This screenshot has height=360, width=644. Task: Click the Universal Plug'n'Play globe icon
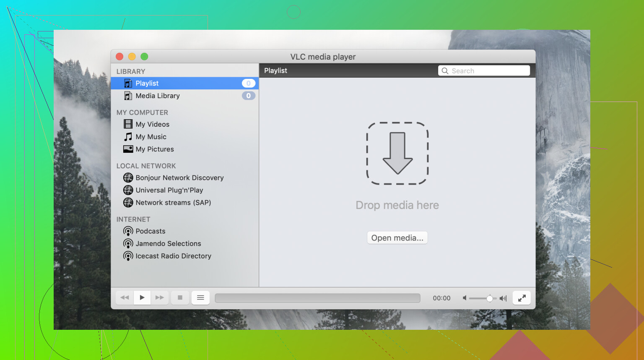tap(128, 190)
